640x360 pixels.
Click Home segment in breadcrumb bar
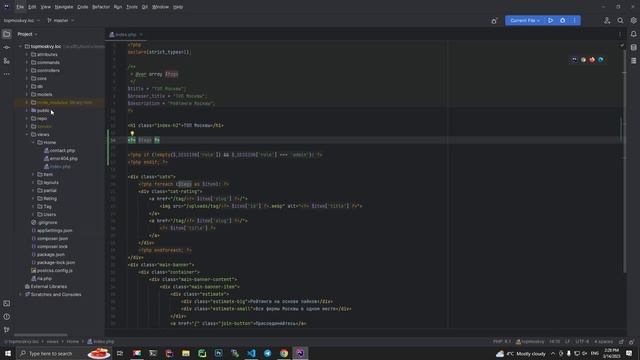[x=73, y=342]
